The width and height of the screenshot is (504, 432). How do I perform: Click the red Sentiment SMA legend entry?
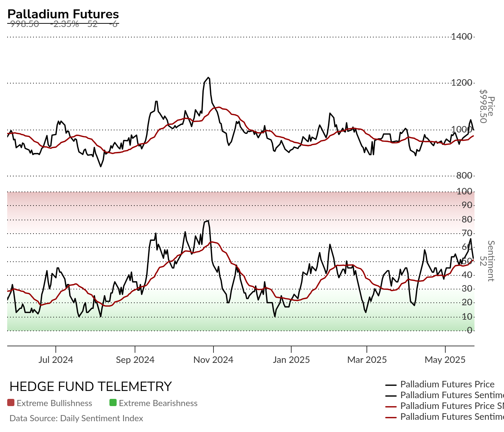coord(444,417)
